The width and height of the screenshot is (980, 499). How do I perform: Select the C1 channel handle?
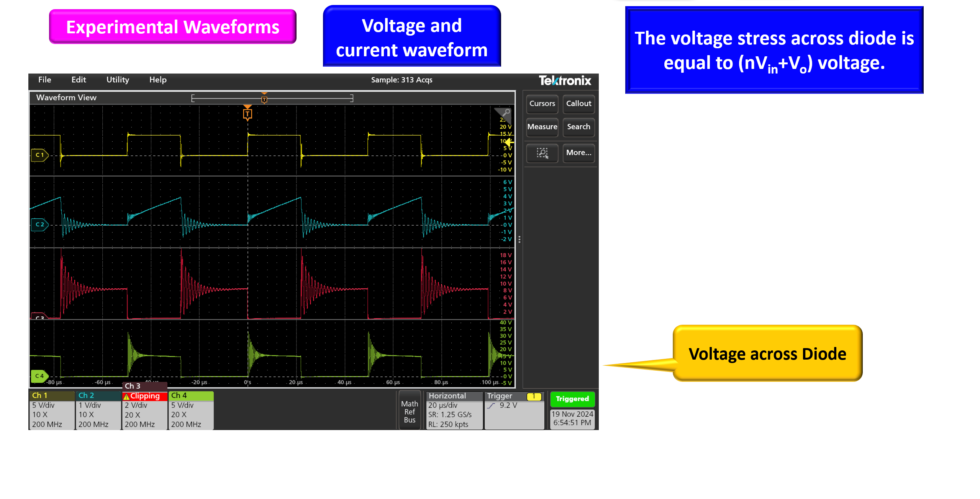[x=39, y=155]
